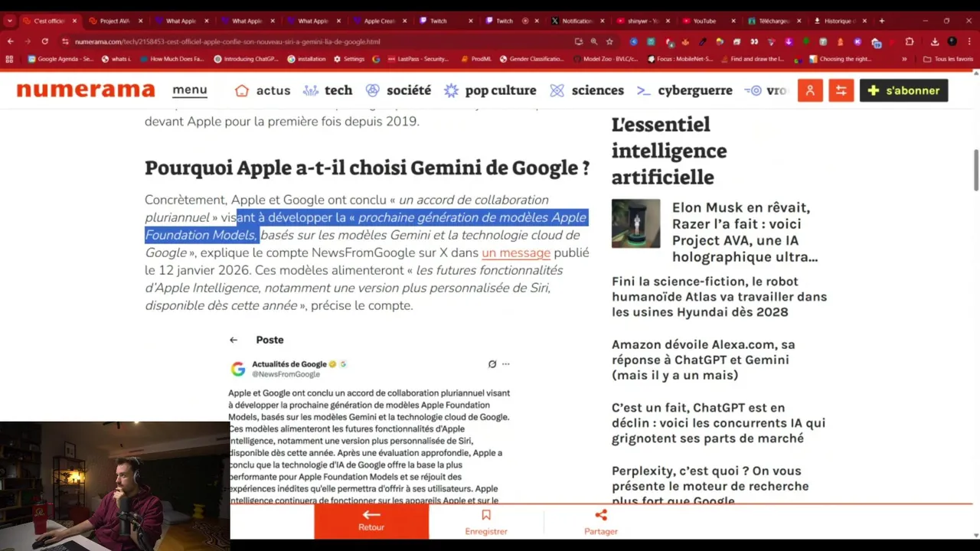
Task: Reload the page with the refresh icon
Action: [x=45, y=41]
